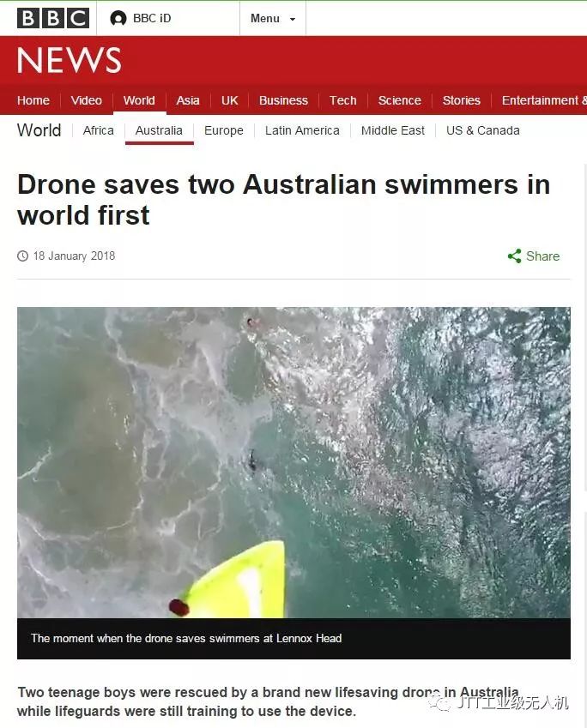This screenshot has height=728, width=587.
Task: Select the Home navigation tab
Action: click(33, 100)
